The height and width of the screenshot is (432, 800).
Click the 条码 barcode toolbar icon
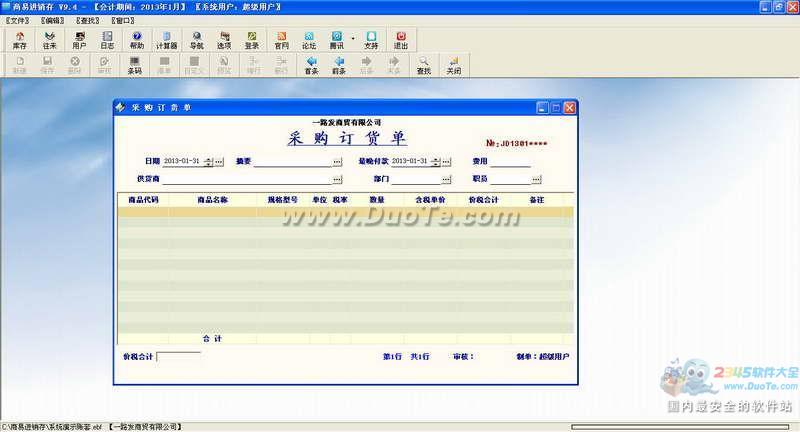click(x=134, y=66)
